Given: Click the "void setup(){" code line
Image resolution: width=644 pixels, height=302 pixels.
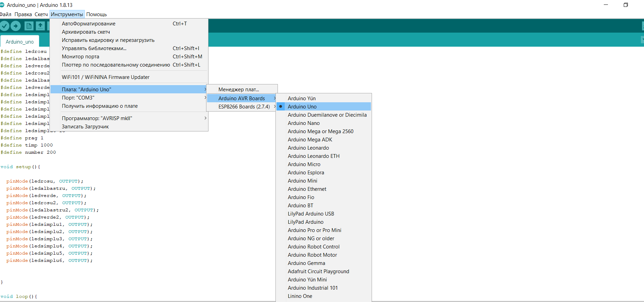Looking at the screenshot, I should click(20, 167).
